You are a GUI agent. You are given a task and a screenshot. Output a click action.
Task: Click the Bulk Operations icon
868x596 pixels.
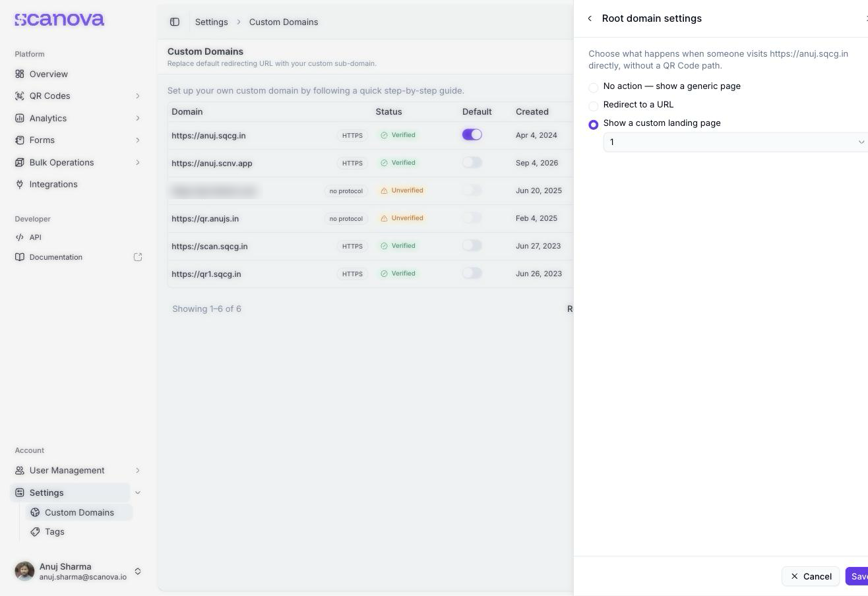point(20,162)
